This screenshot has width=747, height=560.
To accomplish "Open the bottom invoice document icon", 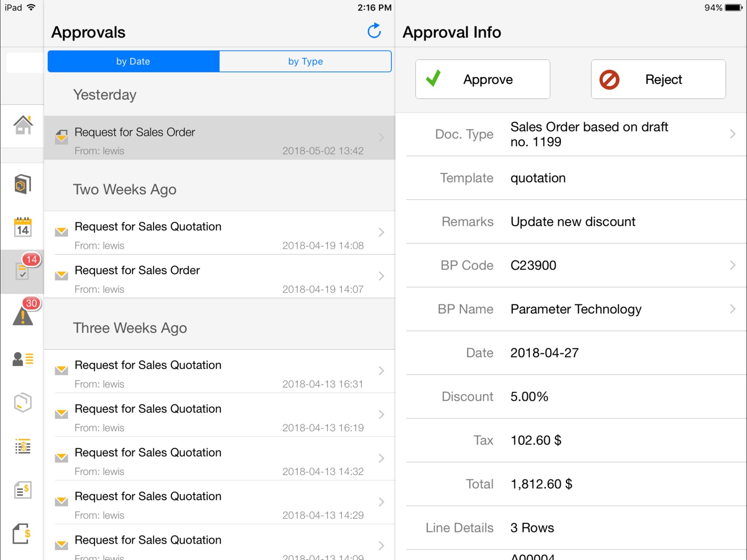I will click(x=22, y=533).
